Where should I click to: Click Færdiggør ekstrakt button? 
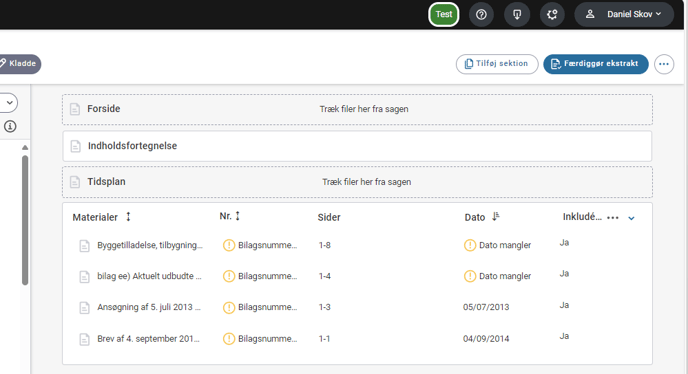click(595, 64)
